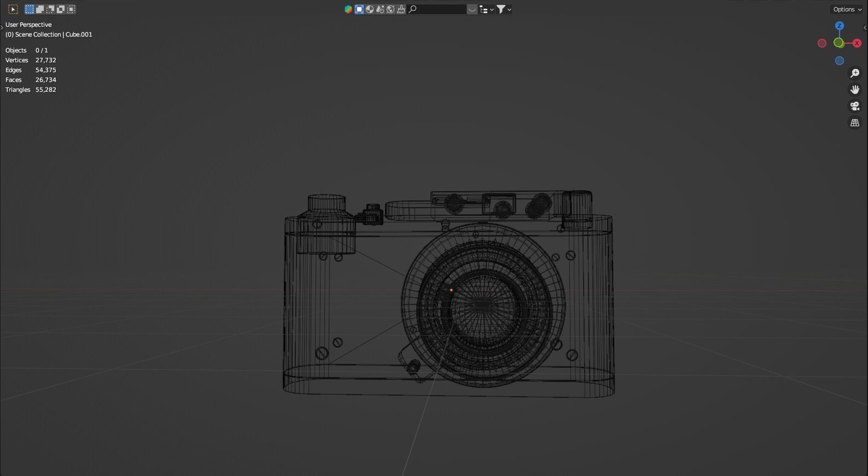
Task: Click the Vertices count 27,732
Action: click(x=46, y=60)
